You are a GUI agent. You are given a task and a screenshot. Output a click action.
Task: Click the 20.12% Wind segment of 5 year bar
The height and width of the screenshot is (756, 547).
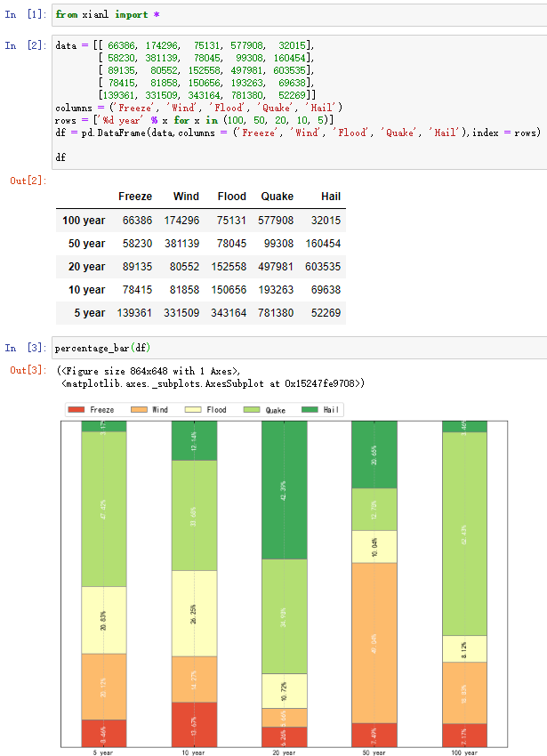point(104,687)
